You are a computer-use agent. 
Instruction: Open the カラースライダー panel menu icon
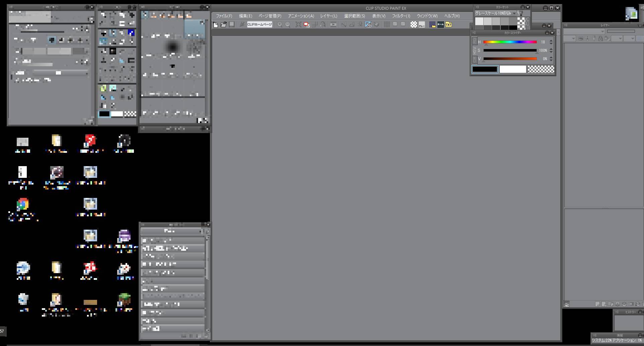click(x=474, y=33)
